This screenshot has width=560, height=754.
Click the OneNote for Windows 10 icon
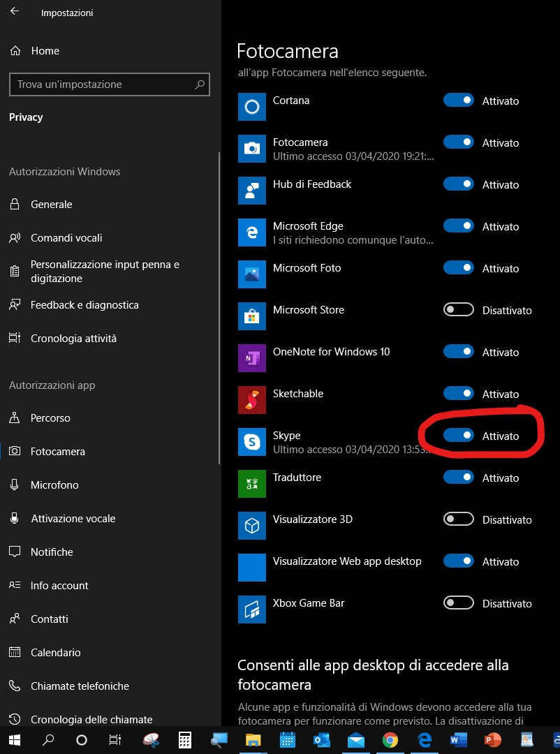251,358
